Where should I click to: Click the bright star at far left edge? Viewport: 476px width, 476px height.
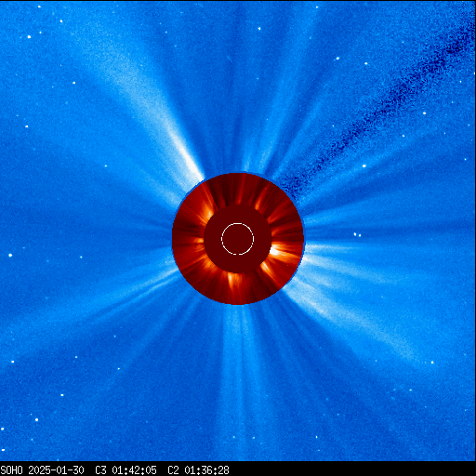(x=10, y=256)
